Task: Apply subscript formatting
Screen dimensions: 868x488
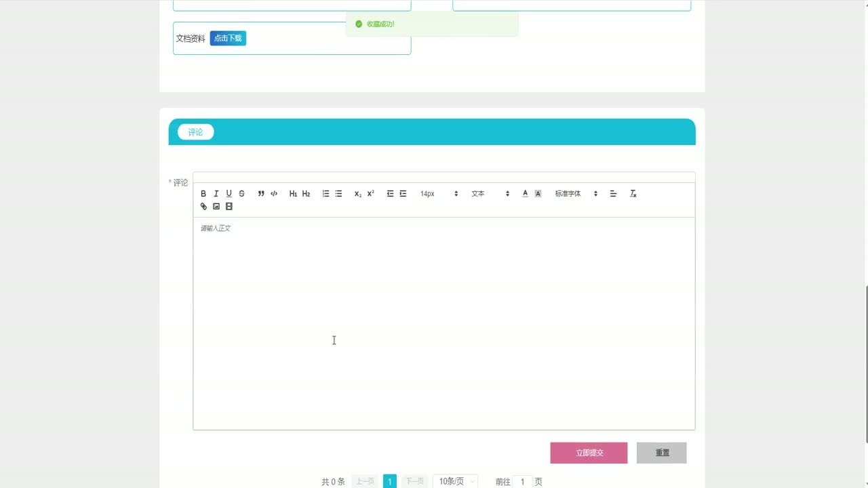Action: coord(358,194)
